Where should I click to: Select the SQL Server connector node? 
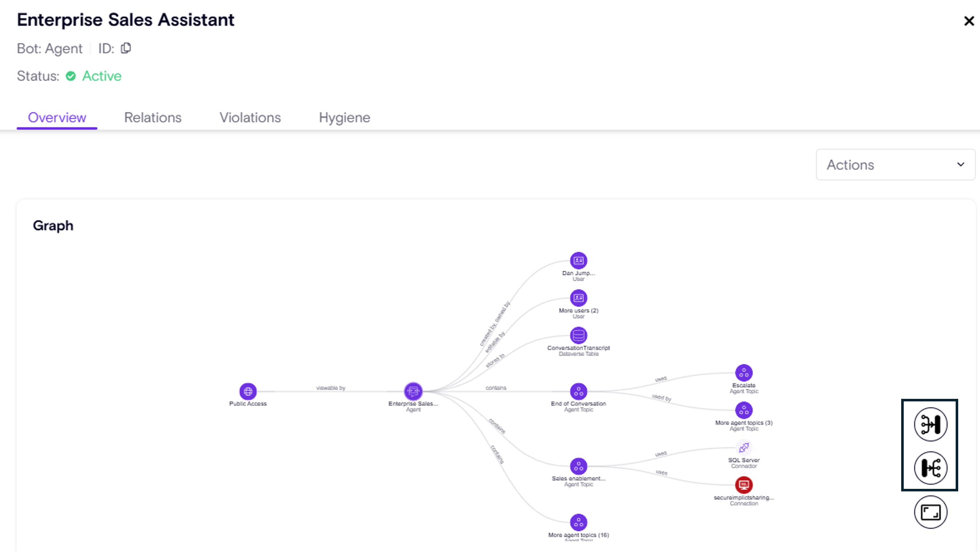pyautogui.click(x=744, y=448)
